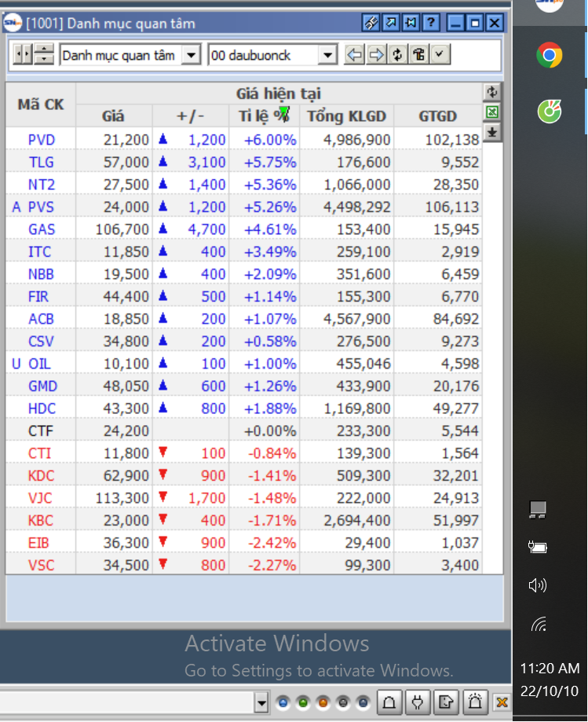
Task: Click the toolbar settings hammer icon
Action: (x=418, y=55)
